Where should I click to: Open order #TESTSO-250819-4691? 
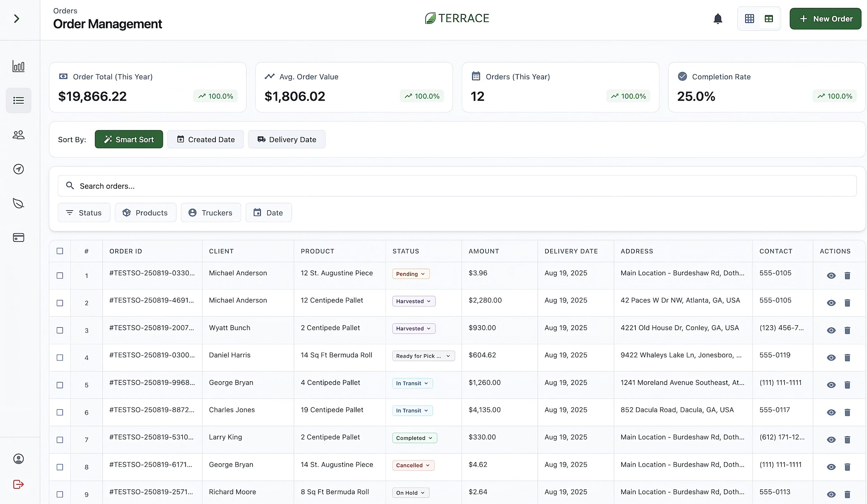pos(152,300)
